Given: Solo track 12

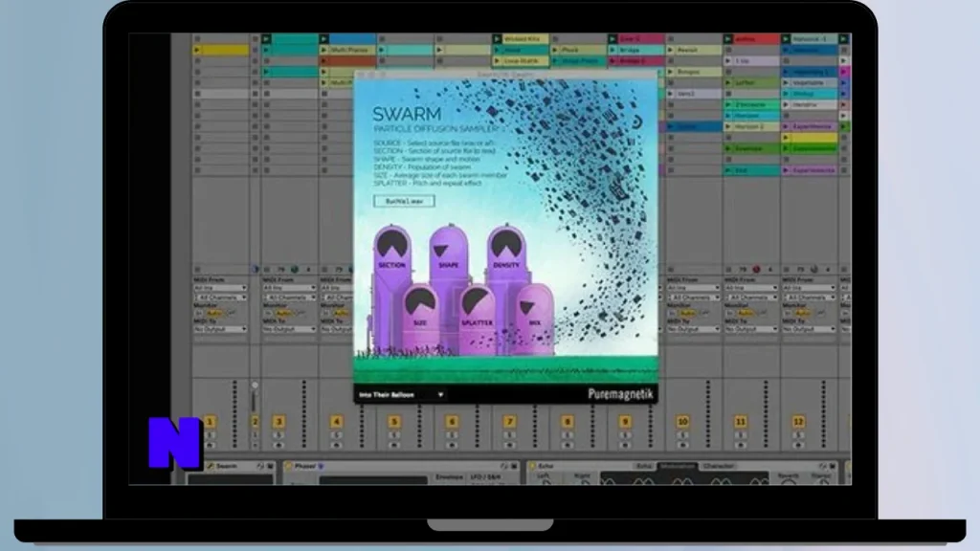Looking at the screenshot, I should tap(798, 435).
